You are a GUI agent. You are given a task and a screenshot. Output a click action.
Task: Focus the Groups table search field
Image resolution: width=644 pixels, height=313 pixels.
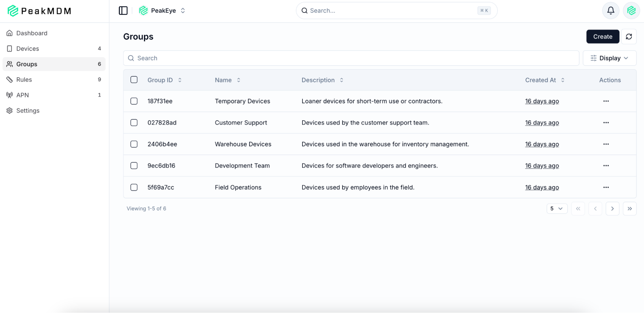pos(351,58)
